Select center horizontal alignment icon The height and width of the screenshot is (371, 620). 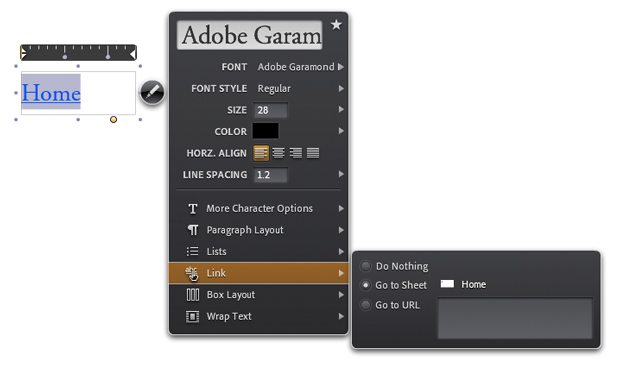tap(278, 153)
